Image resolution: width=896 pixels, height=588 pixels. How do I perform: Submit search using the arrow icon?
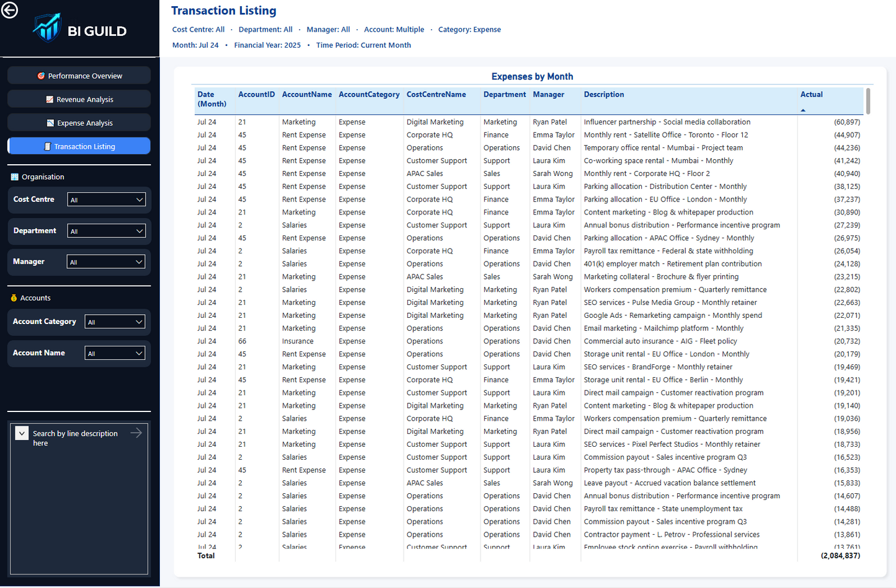[x=136, y=433]
